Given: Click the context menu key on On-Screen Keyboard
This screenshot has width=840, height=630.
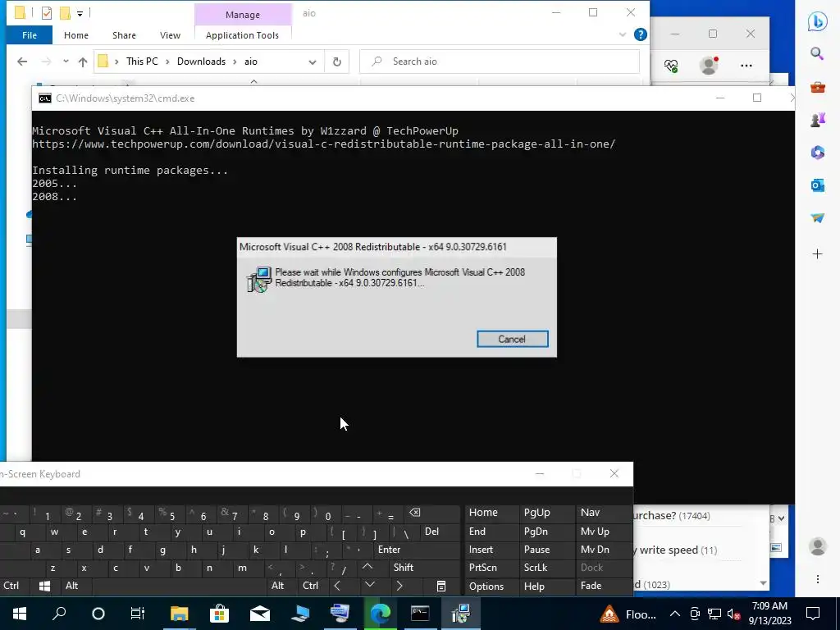Looking at the screenshot, I should [x=441, y=586].
